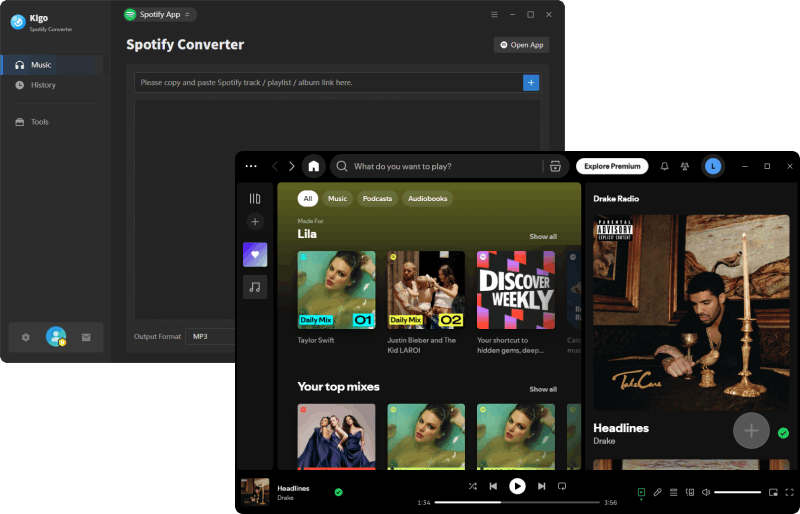
Task: Click the Spotify link paste field
Action: tap(329, 83)
